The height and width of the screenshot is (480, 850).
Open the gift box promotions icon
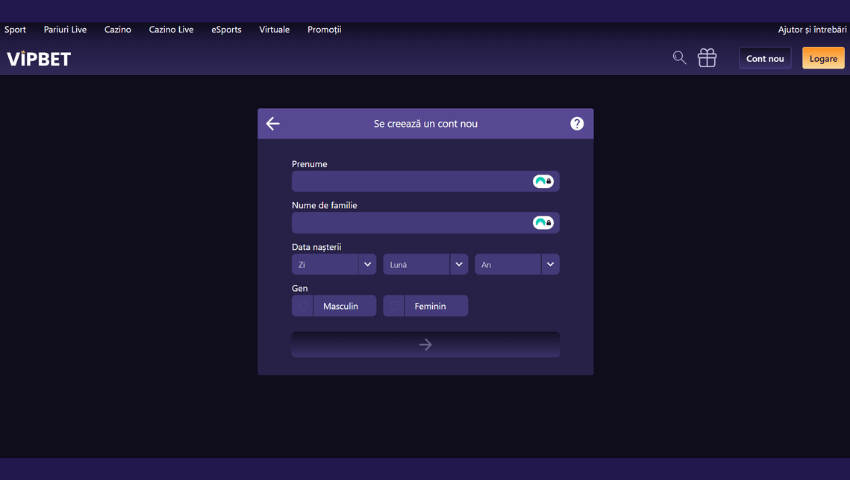[707, 58]
